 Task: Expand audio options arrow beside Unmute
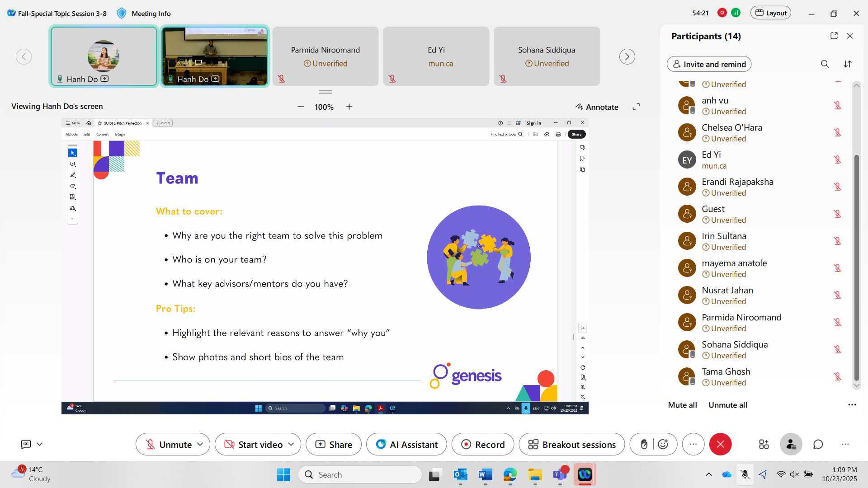[200, 445]
